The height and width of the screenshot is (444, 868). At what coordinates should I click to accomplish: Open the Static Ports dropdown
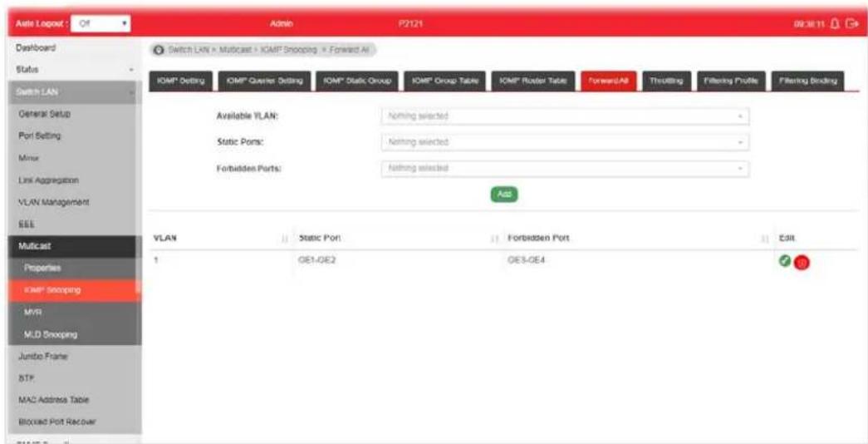[x=565, y=142]
